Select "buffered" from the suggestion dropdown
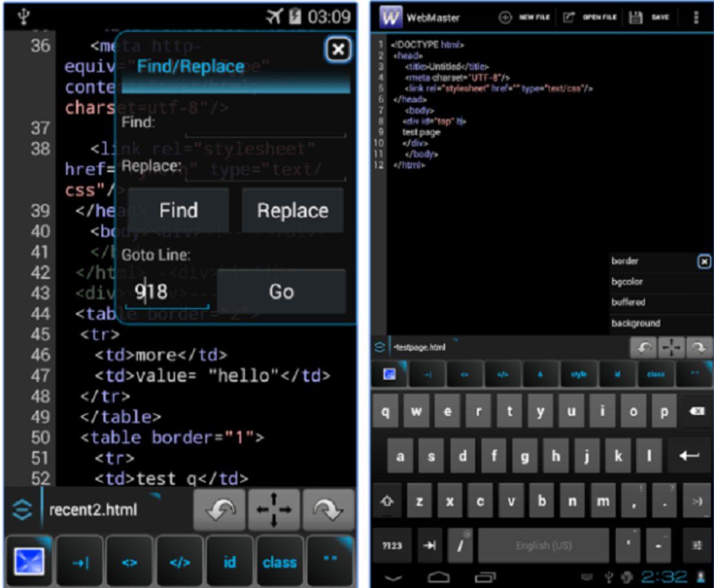 (628, 302)
